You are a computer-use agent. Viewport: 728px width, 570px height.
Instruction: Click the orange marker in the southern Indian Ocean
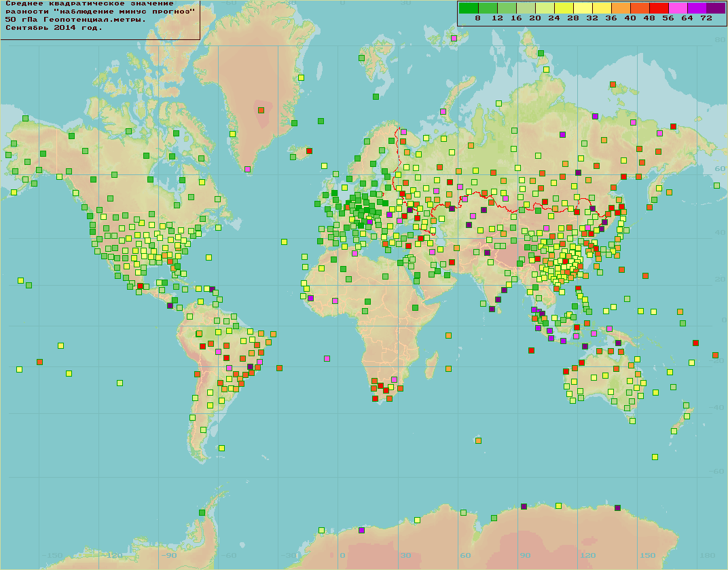click(x=478, y=440)
